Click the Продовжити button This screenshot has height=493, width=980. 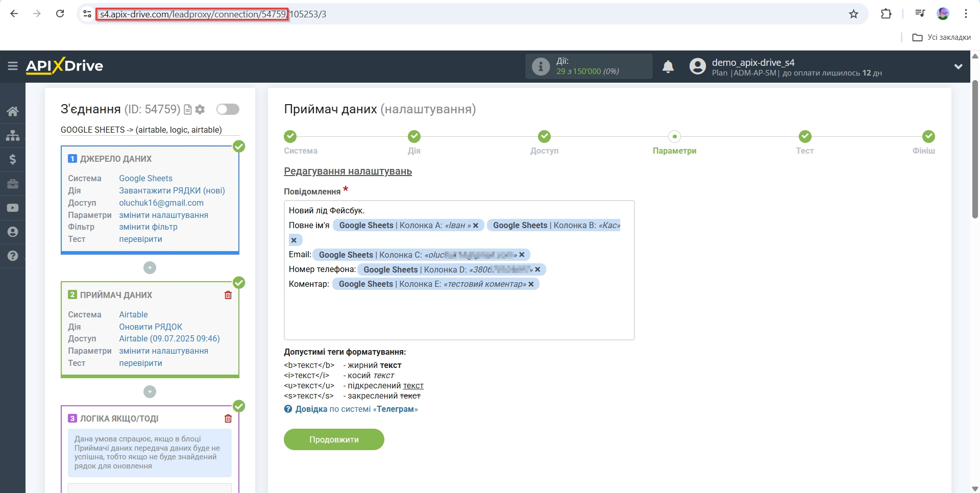(x=334, y=439)
